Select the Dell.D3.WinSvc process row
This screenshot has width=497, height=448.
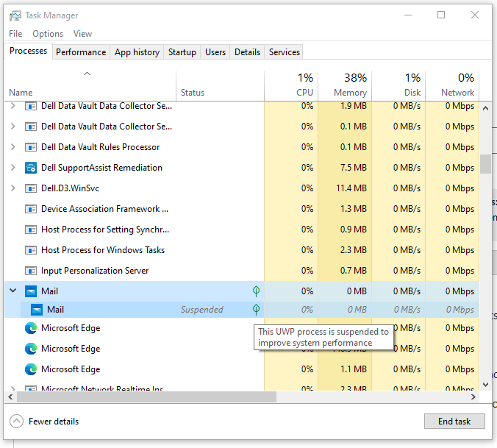coord(242,188)
